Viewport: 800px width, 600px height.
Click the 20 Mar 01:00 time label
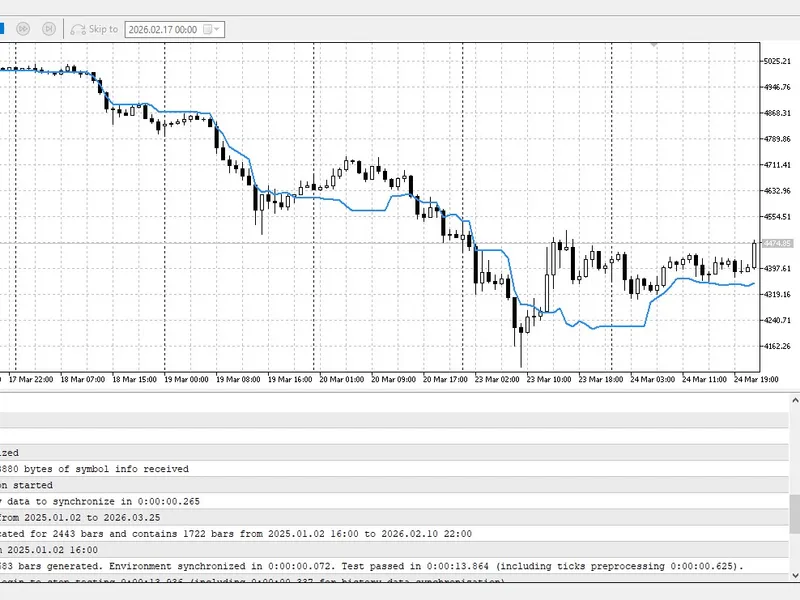tap(341, 380)
